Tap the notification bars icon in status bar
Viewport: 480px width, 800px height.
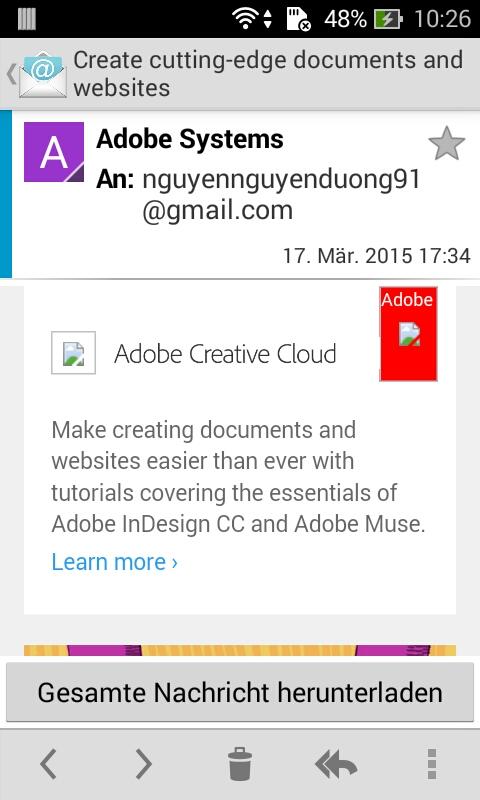(27, 19)
